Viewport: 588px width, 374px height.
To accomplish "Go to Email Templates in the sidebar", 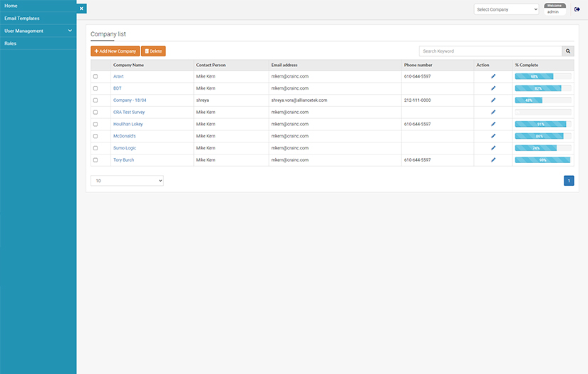I will tap(22, 19).
